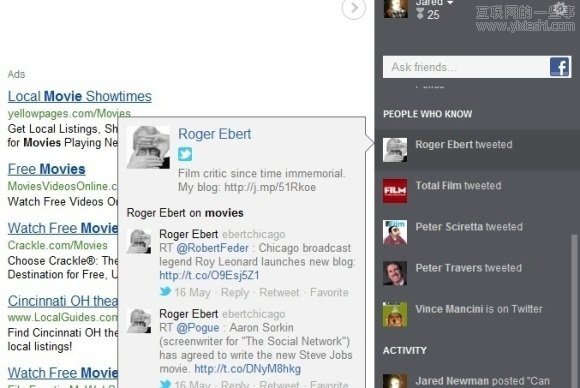
Task: Click Roger Ebert's large profile photo in the popup
Action: (x=148, y=147)
